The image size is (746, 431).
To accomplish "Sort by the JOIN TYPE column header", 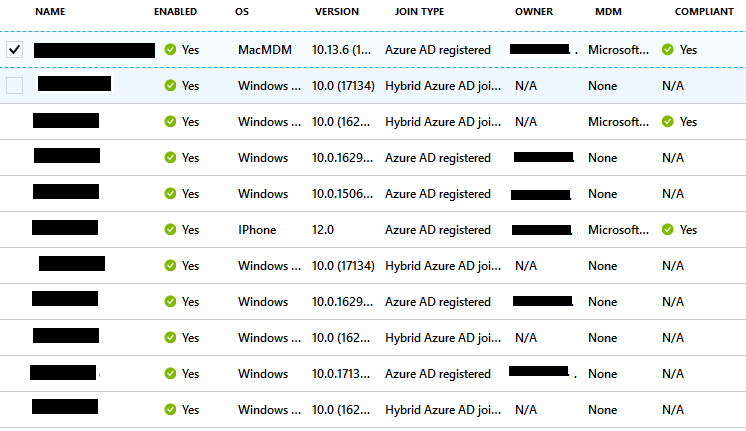I will pos(419,12).
